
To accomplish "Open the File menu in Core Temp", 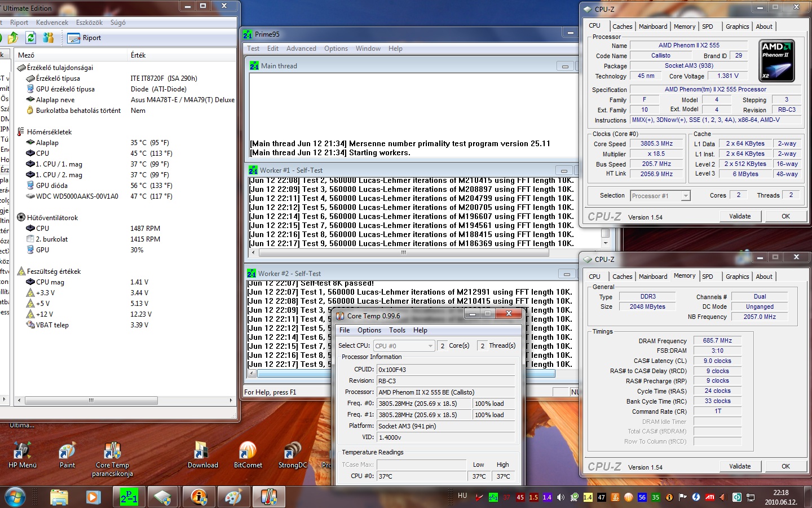I will point(345,330).
